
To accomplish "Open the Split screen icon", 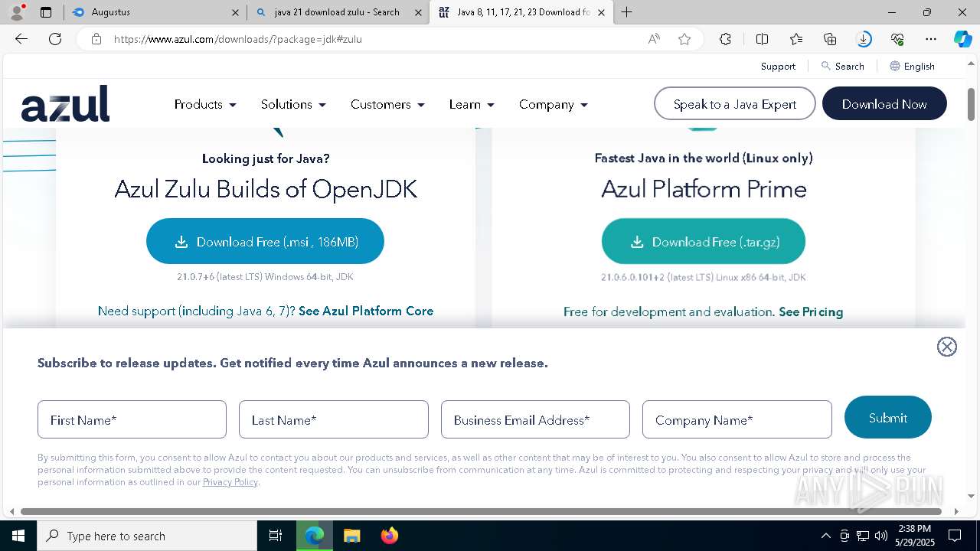I will pos(762,39).
